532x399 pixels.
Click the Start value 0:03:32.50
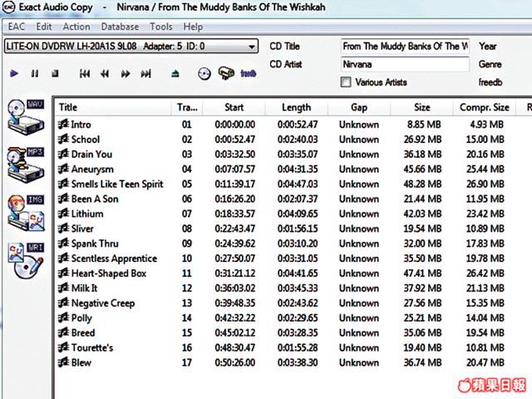[234, 155]
